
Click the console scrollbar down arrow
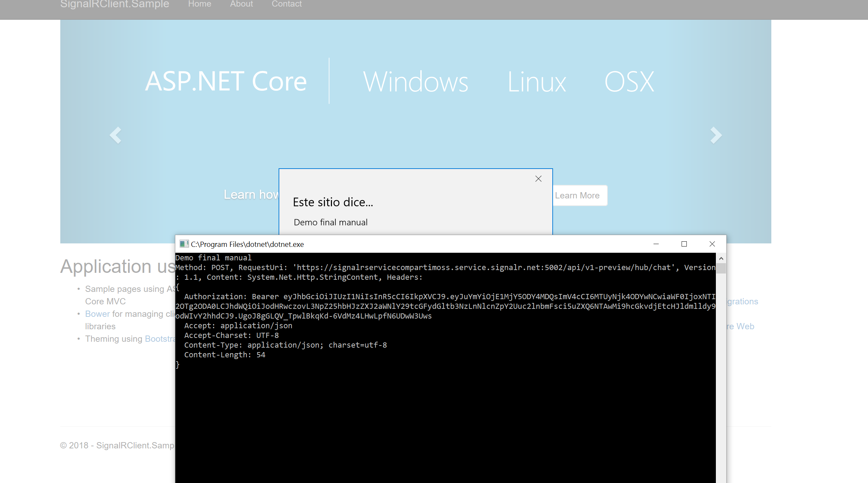[x=721, y=481]
